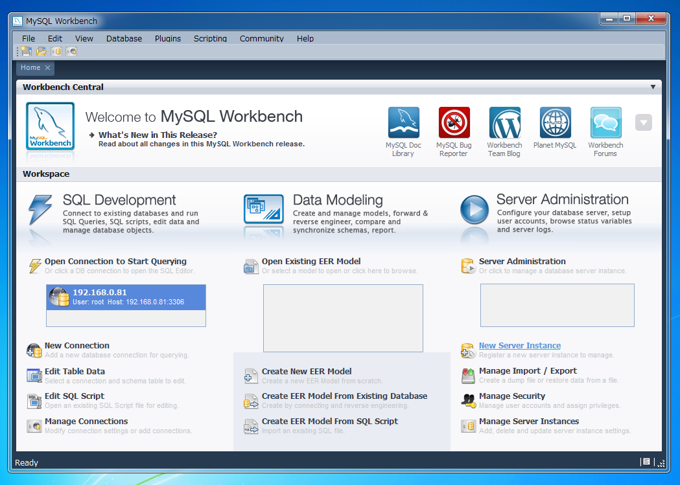The width and height of the screenshot is (680, 485).
Task: Click the empty server instance list box
Action: (x=557, y=305)
